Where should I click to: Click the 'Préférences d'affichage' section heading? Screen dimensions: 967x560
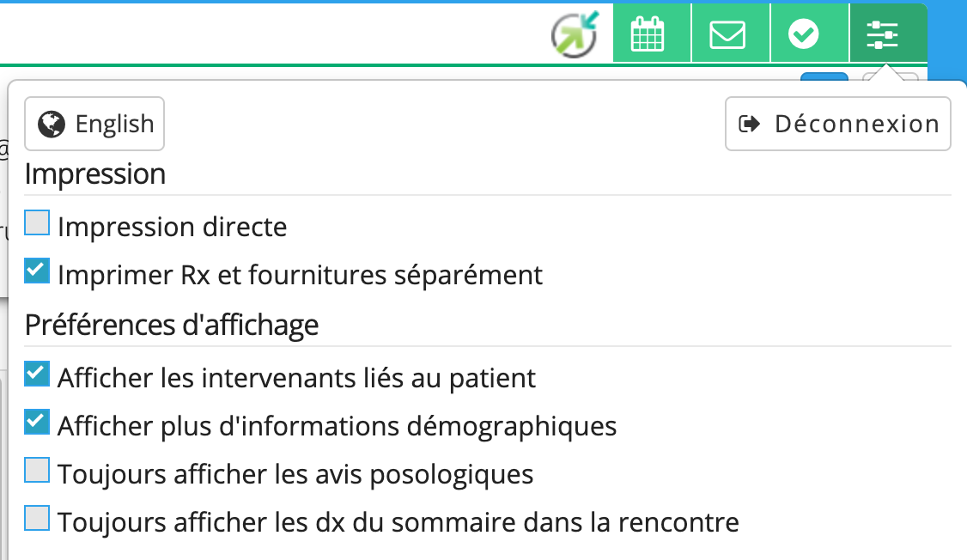point(172,326)
